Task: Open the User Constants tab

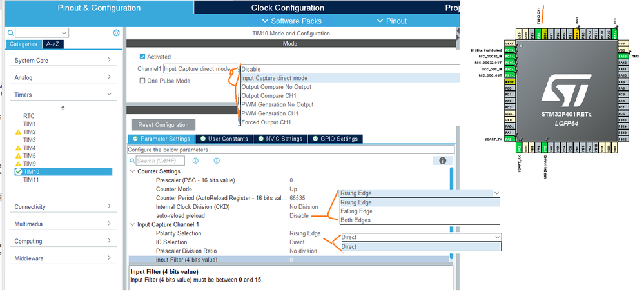Action: tap(224, 139)
